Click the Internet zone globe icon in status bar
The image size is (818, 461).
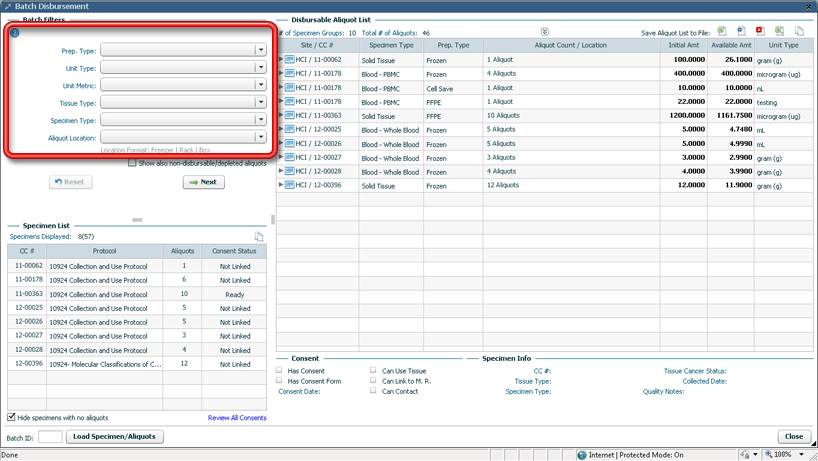pyautogui.click(x=582, y=455)
